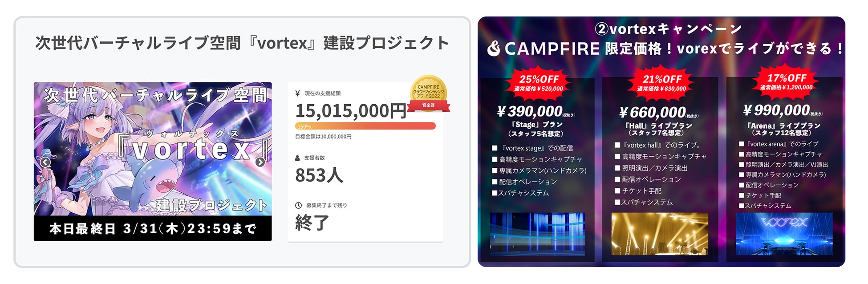Image resolution: width=868 pixels, height=284 pixels.
Task: Click the 150% funding progress bar
Action: click(365, 126)
